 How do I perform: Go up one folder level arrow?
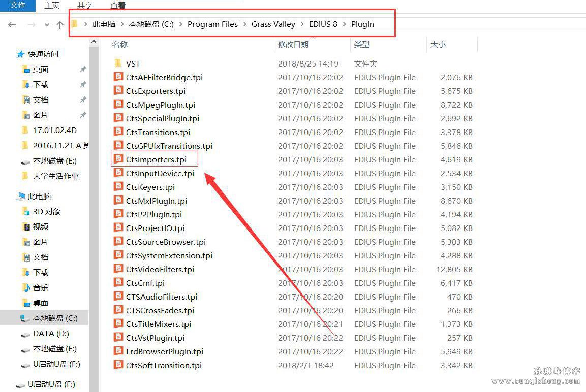(x=60, y=25)
